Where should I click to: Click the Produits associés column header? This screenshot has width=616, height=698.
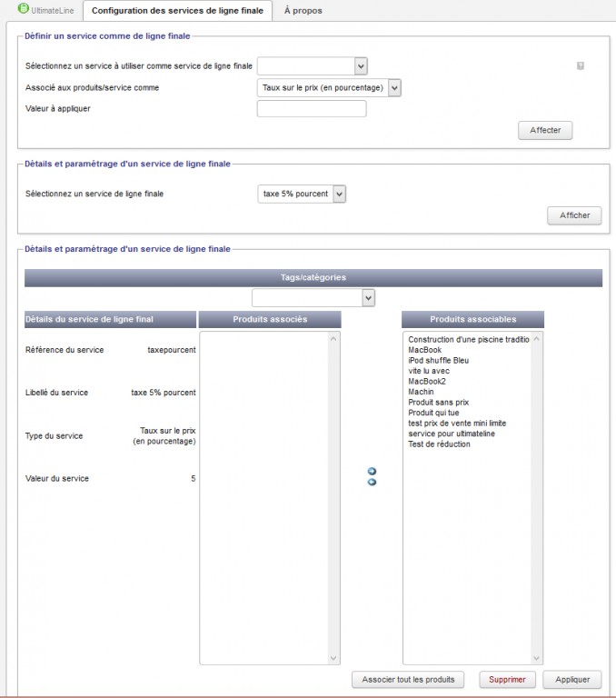[270, 320]
